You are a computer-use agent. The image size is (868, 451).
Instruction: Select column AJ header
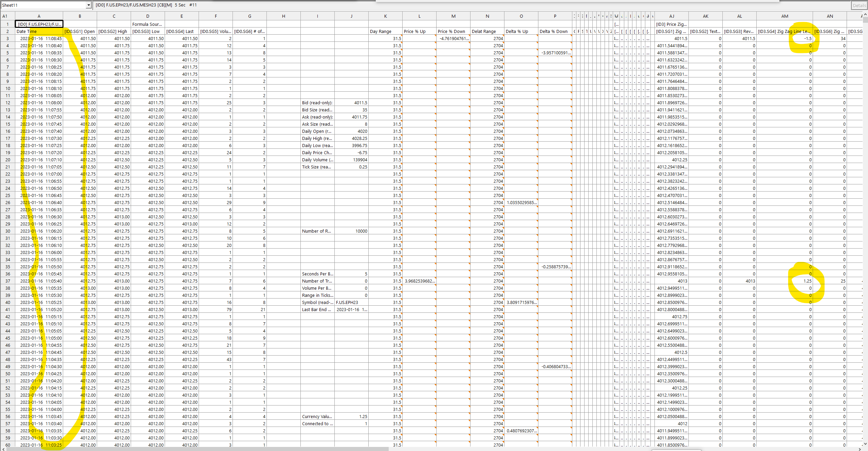pos(671,16)
